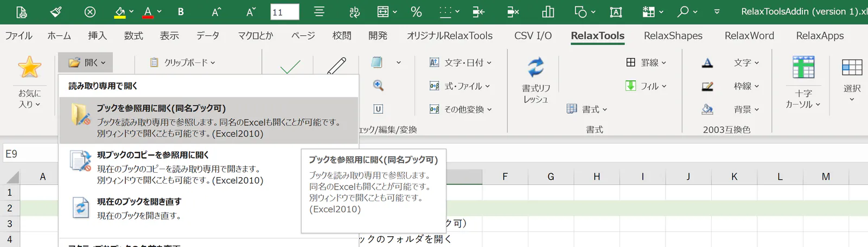Apply the red font color A
The height and width of the screenshot is (247, 868).
(x=148, y=12)
